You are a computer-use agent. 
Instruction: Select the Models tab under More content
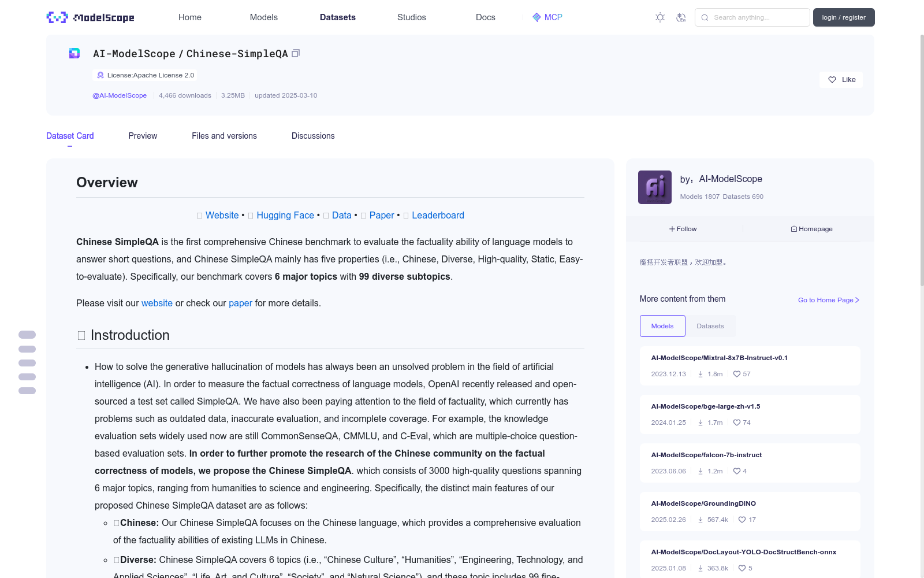[662, 326]
